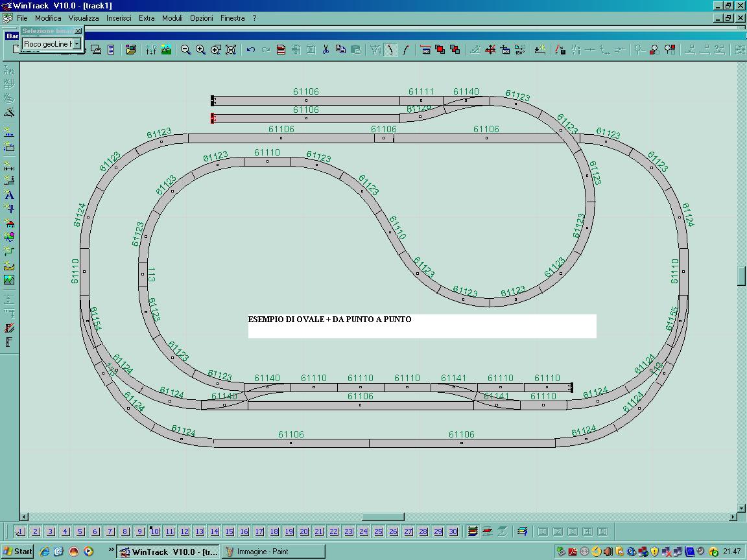Click the red overlapping squares icon
Image resolution: width=747 pixels, height=560 pixels.
click(440, 49)
